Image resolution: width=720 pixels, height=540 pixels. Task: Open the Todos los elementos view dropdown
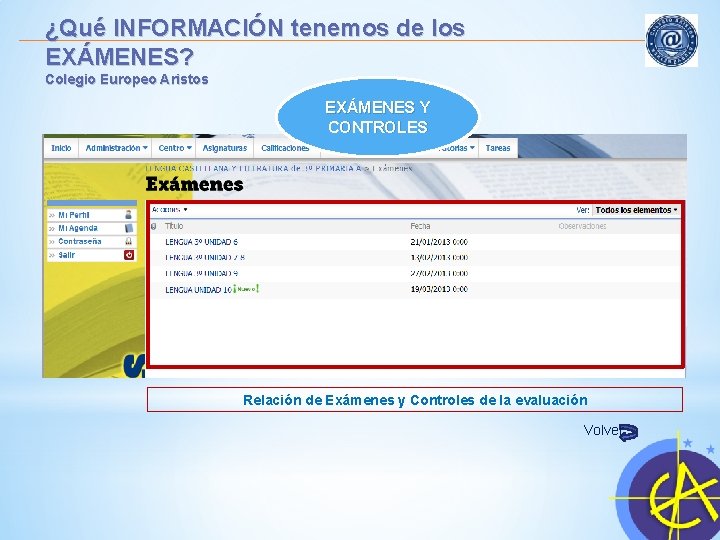[x=636, y=210]
